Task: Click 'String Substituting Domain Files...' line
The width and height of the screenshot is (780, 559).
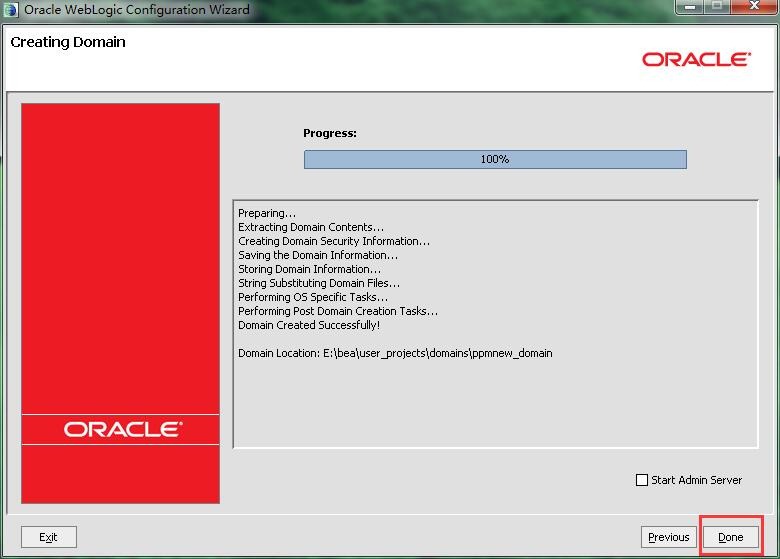Action: 319,283
